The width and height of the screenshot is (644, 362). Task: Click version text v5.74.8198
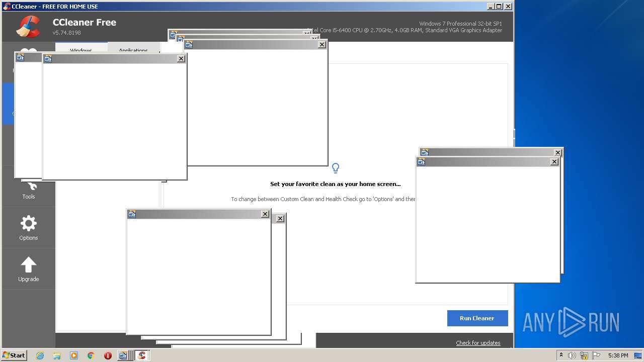click(66, 33)
